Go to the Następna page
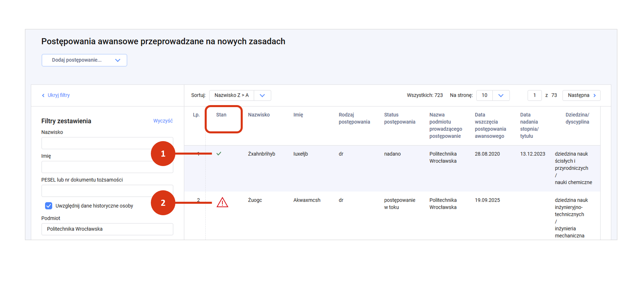Viewport: 644px width, 291px height. point(581,95)
